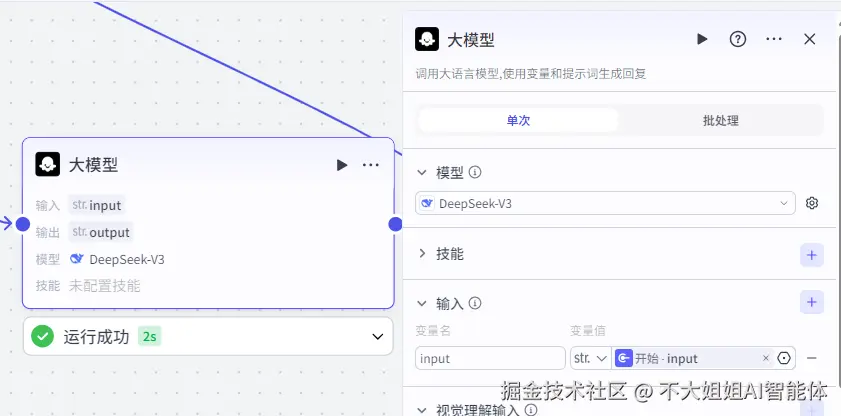Open the canvas node's three-dot menu
Image resolution: width=841 pixels, height=416 pixels.
(371, 165)
